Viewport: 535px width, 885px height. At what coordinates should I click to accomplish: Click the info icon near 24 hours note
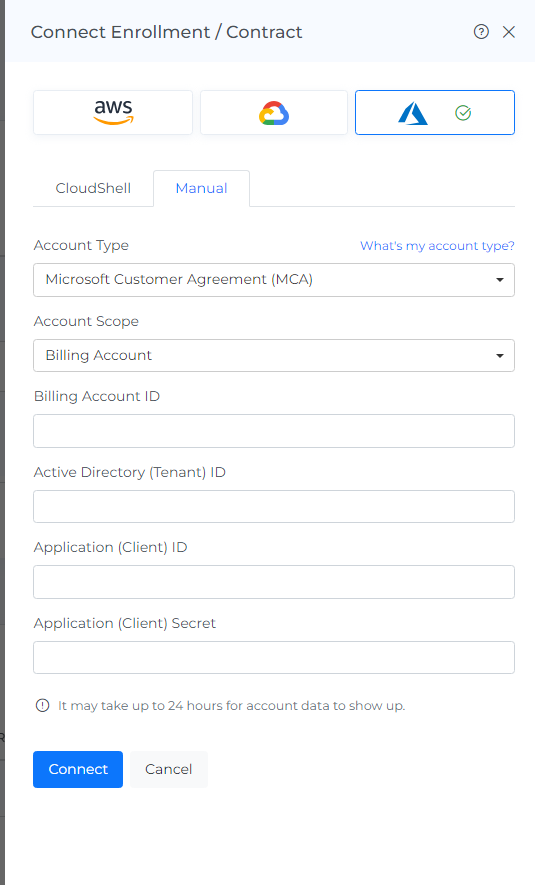(42, 706)
